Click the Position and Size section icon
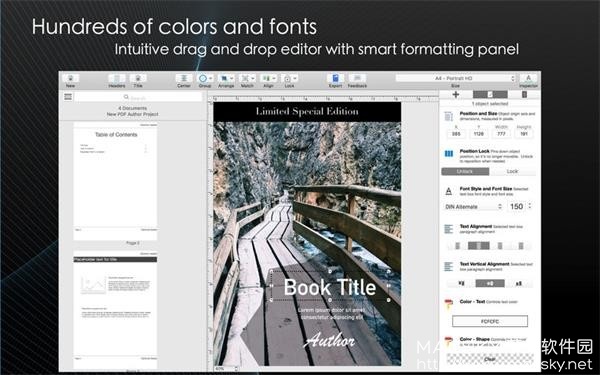The height and width of the screenshot is (375, 600). pyautogui.click(x=448, y=116)
